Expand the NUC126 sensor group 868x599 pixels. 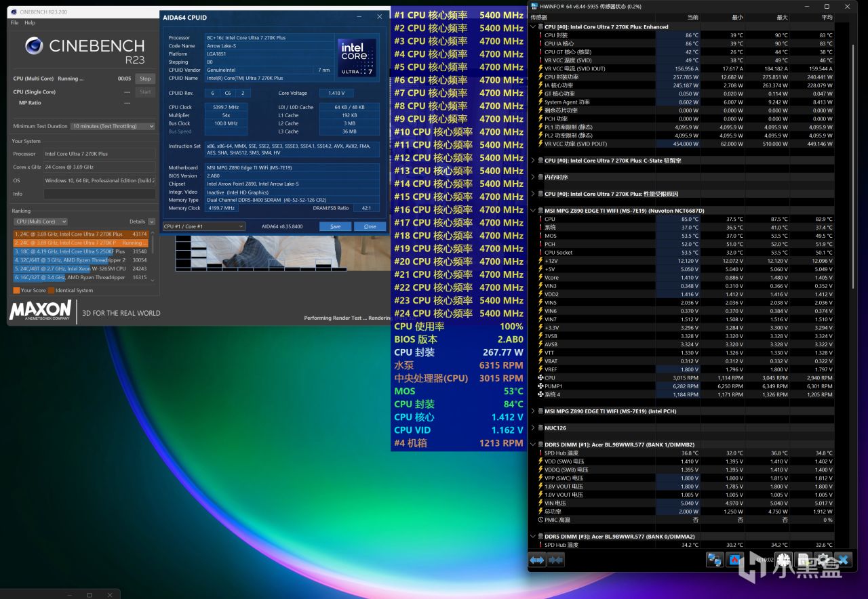pos(532,428)
